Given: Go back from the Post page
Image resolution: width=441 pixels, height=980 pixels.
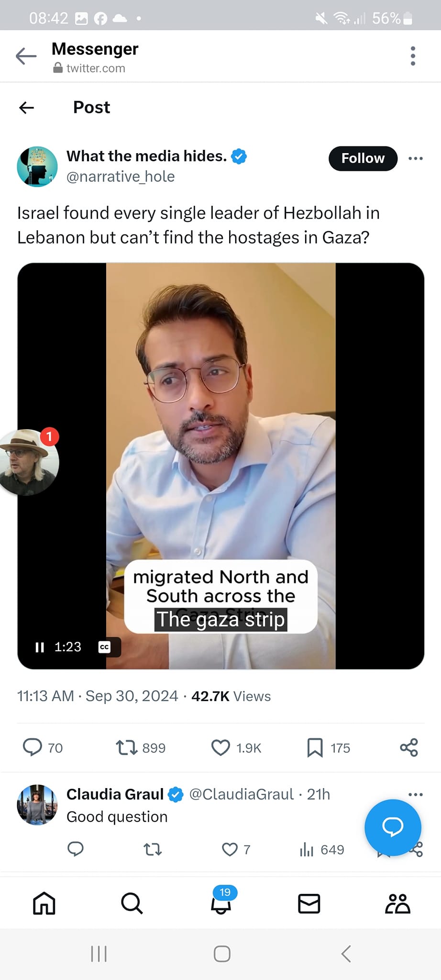Looking at the screenshot, I should tap(27, 108).
